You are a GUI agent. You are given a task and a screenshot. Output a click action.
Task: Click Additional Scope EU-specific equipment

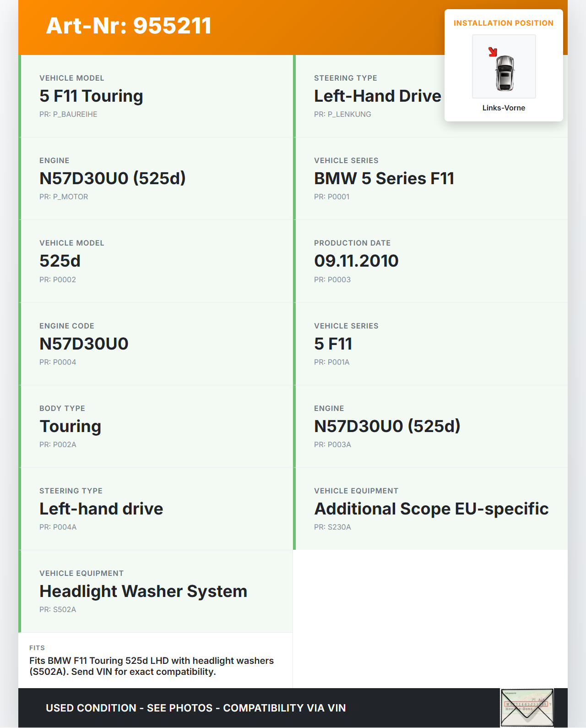coord(431,509)
